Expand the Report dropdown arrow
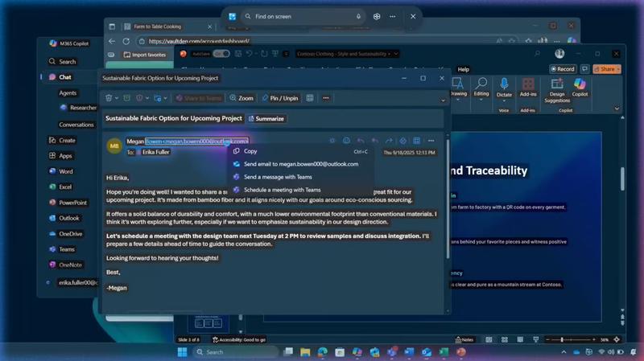 click(x=147, y=98)
